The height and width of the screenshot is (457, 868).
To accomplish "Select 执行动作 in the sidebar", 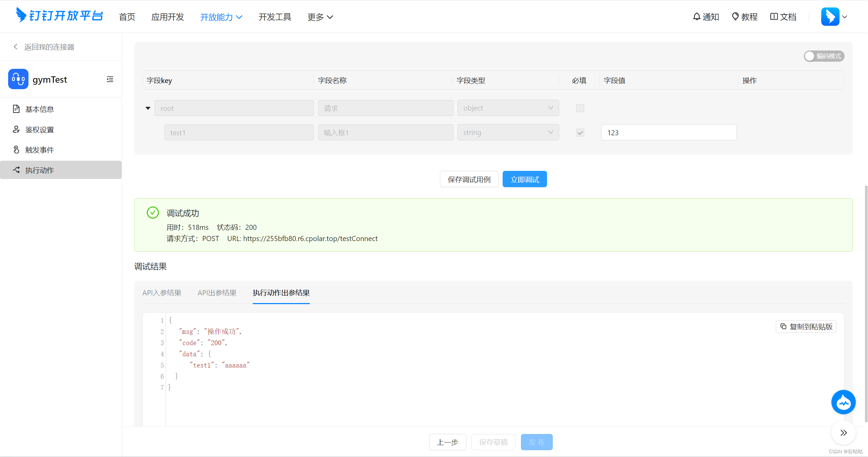I will pyautogui.click(x=61, y=170).
